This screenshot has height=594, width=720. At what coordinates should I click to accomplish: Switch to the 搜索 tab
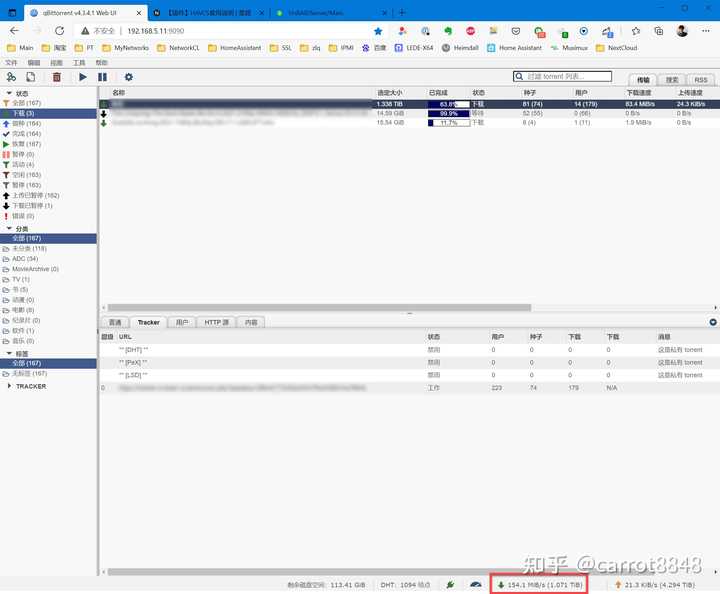pos(672,80)
